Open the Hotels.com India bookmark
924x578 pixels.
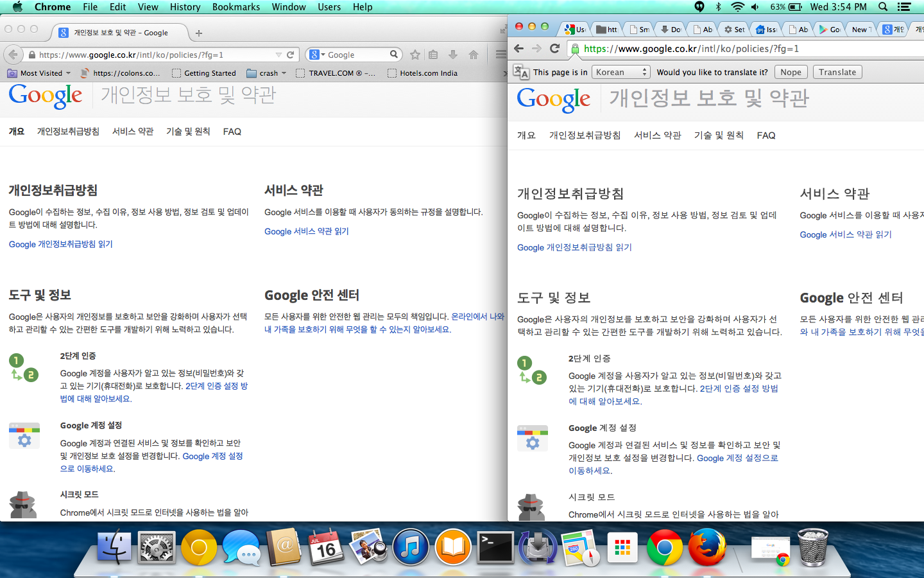click(423, 73)
